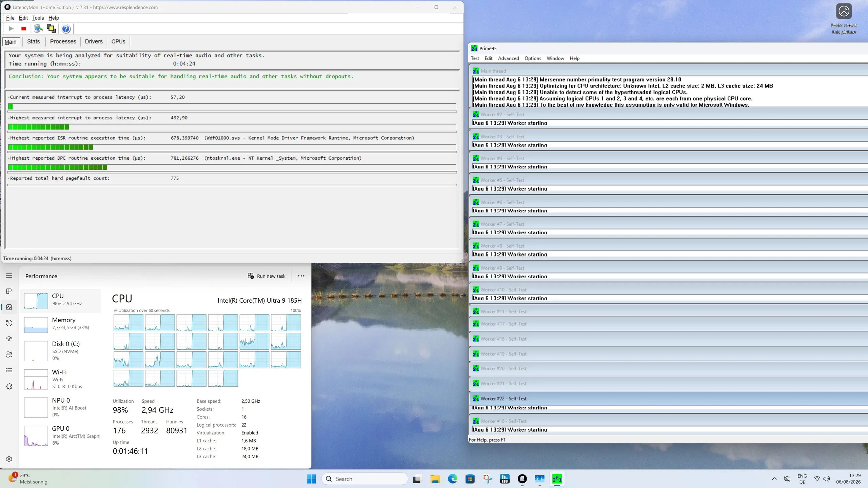
Task: Click the taskbar Search box
Action: tap(364, 479)
